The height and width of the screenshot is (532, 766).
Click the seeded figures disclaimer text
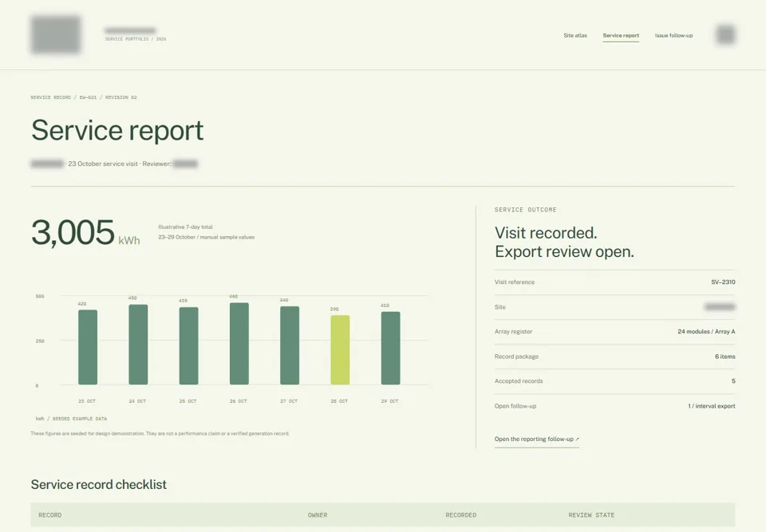(160, 434)
